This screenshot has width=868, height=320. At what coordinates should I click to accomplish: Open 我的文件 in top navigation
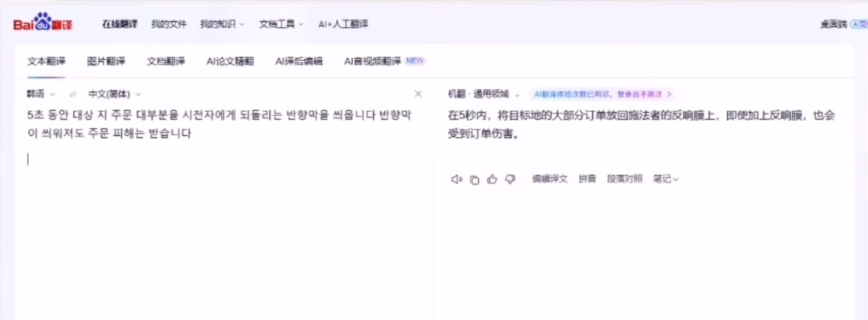coord(169,24)
